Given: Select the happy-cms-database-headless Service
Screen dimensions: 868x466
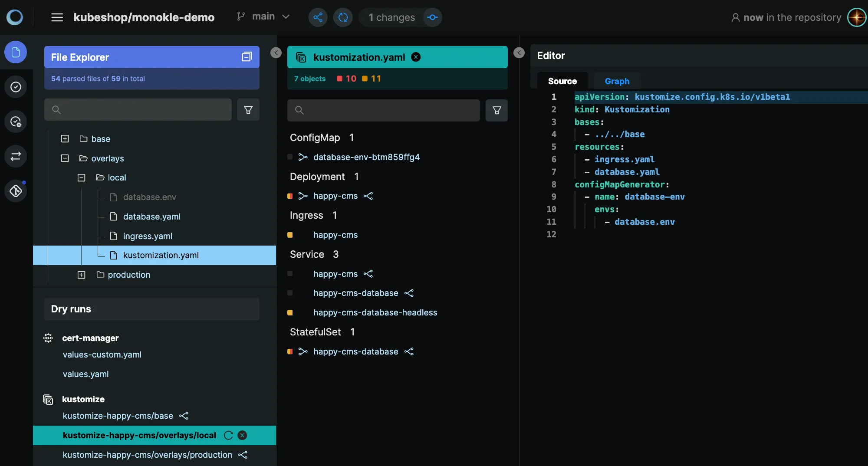Looking at the screenshot, I should (x=375, y=313).
